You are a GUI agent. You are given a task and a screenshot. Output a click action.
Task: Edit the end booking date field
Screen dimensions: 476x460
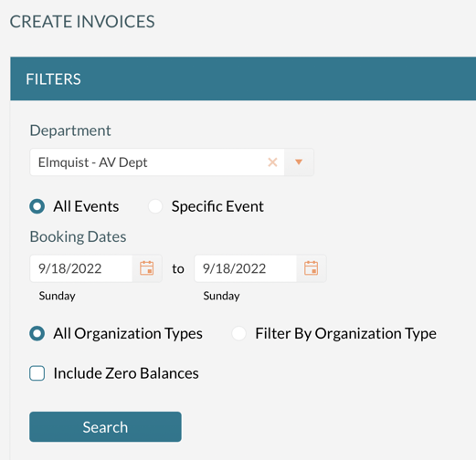(246, 268)
